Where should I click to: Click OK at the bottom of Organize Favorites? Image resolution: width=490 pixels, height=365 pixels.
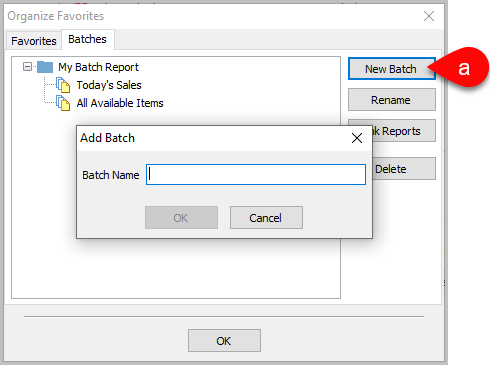coord(224,340)
